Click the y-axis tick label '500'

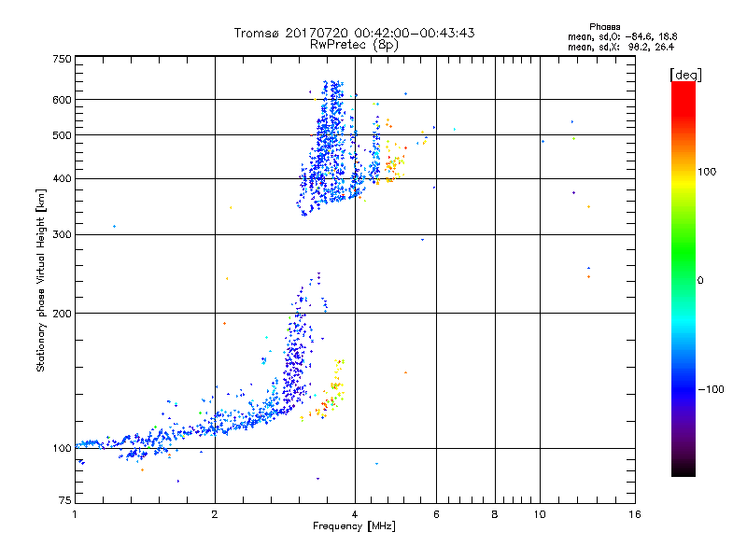[62, 135]
